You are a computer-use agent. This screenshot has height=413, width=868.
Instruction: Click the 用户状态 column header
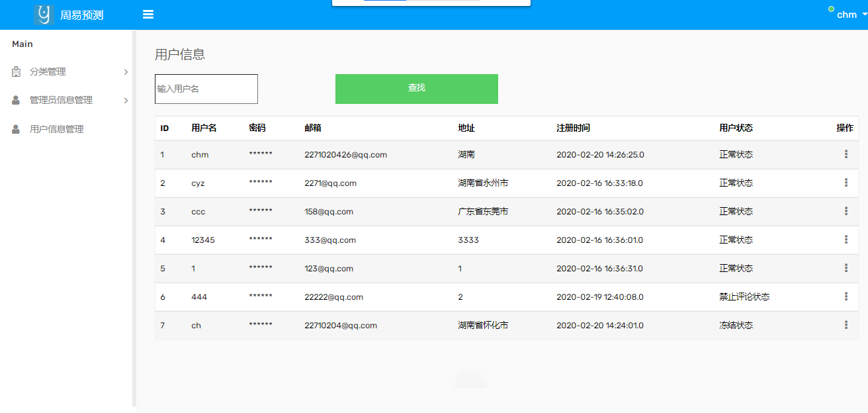point(736,128)
